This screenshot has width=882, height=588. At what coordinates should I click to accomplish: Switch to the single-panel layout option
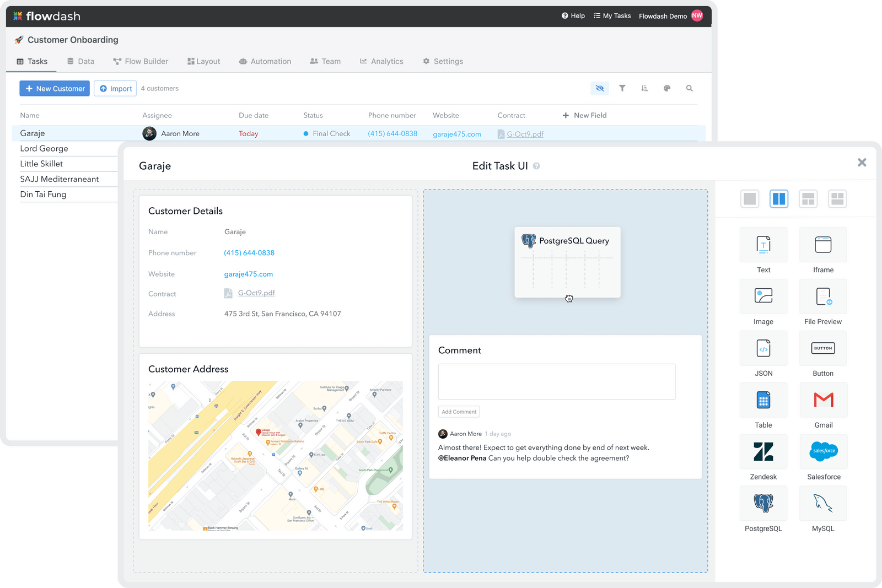[750, 199]
